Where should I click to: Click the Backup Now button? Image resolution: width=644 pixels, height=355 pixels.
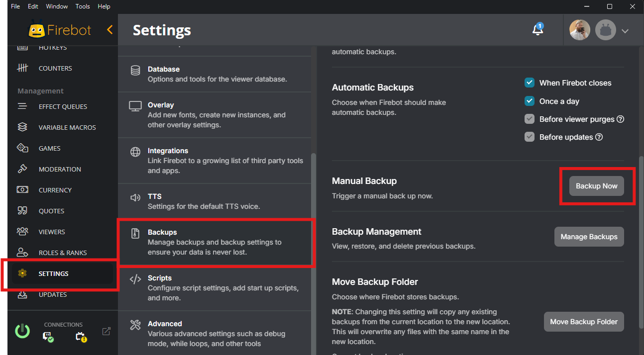596,186
